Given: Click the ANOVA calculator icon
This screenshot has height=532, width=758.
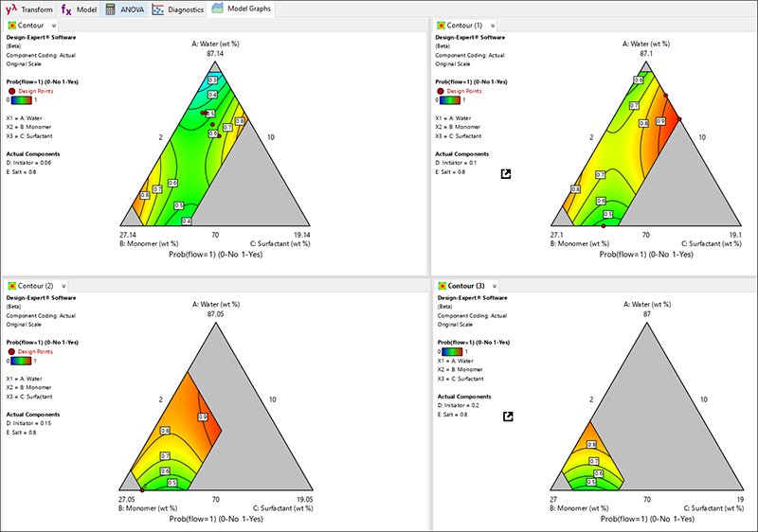Looking at the screenshot, I should pos(112,9).
